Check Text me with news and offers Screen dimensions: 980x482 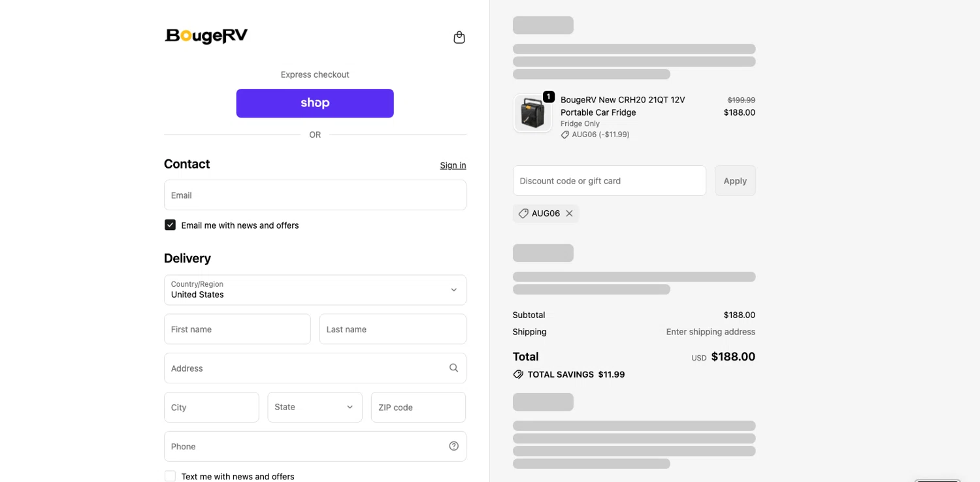pyautogui.click(x=170, y=476)
